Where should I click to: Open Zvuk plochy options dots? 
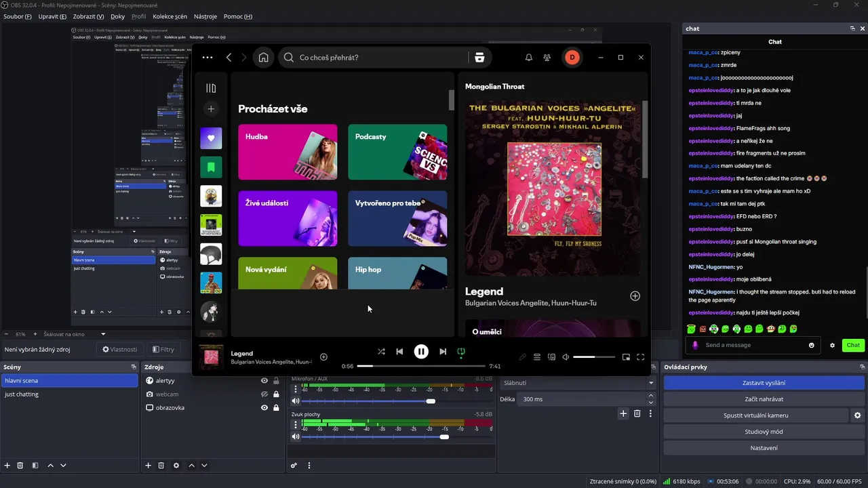pyautogui.click(x=296, y=425)
